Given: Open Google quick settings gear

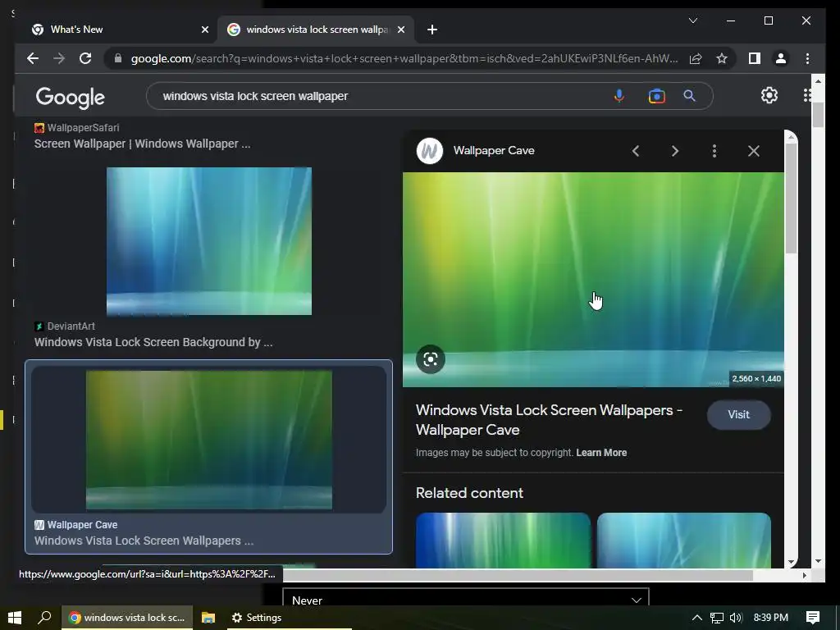Looking at the screenshot, I should click(x=769, y=95).
